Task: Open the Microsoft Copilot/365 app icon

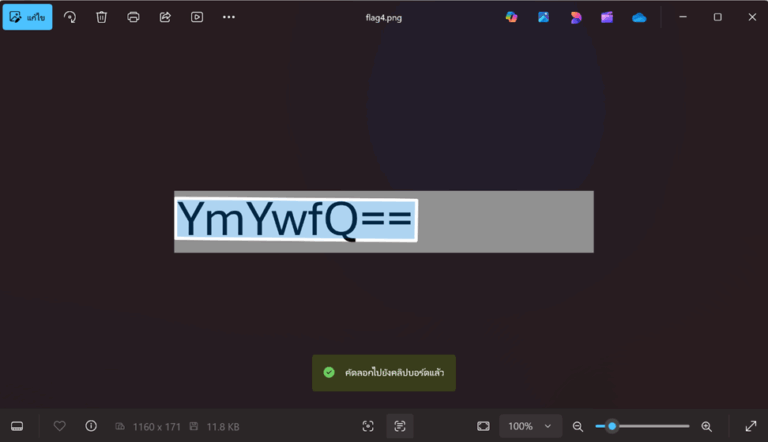Action: pos(511,17)
